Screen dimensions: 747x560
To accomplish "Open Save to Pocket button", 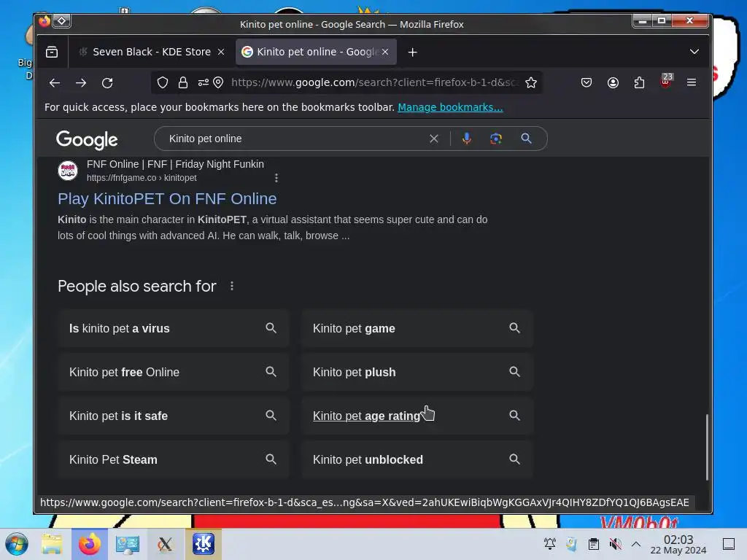I will click(587, 83).
